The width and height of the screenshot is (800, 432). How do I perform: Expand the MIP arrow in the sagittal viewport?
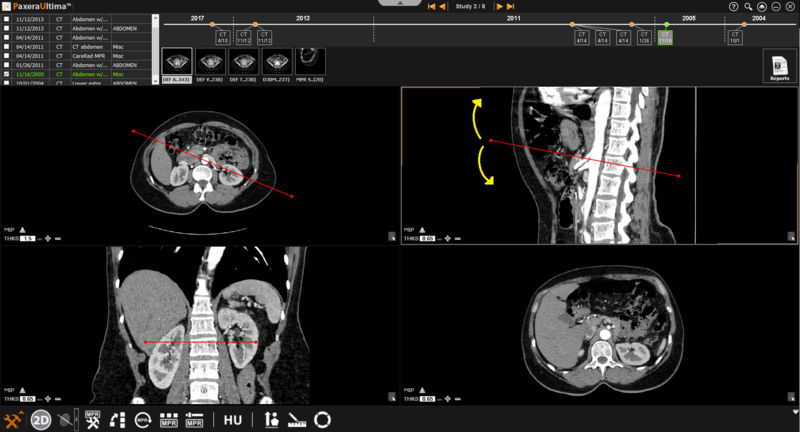click(422, 228)
